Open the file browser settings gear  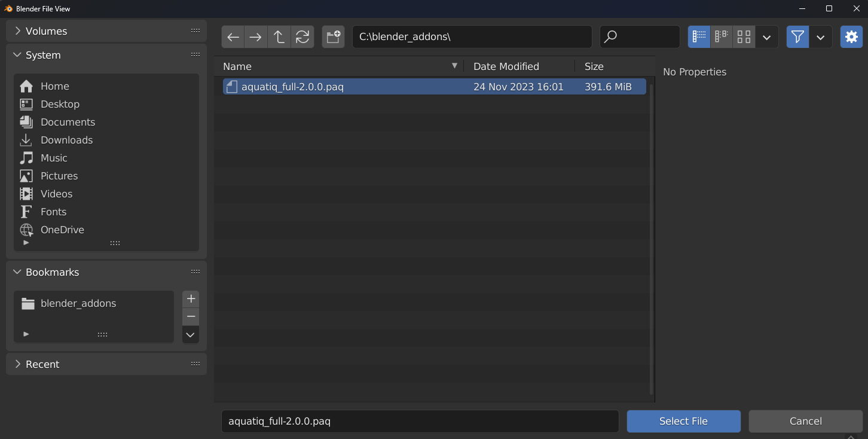[x=851, y=36]
